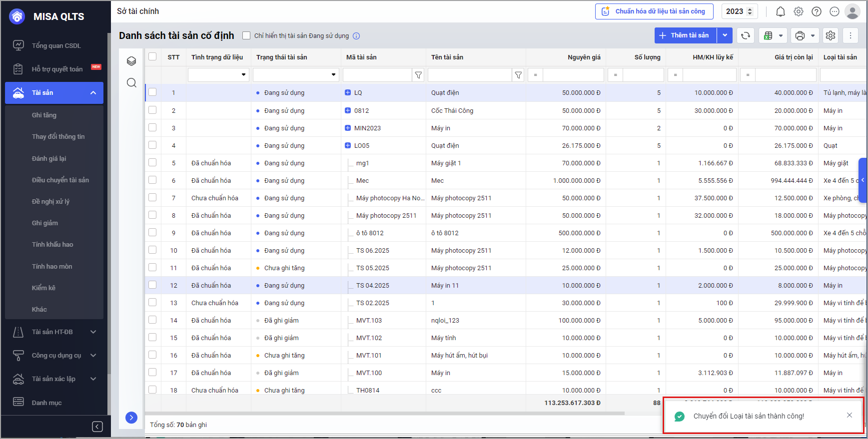Enable 'Chỉ hiển thị tài sản Đang sử dụng'

pos(246,35)
